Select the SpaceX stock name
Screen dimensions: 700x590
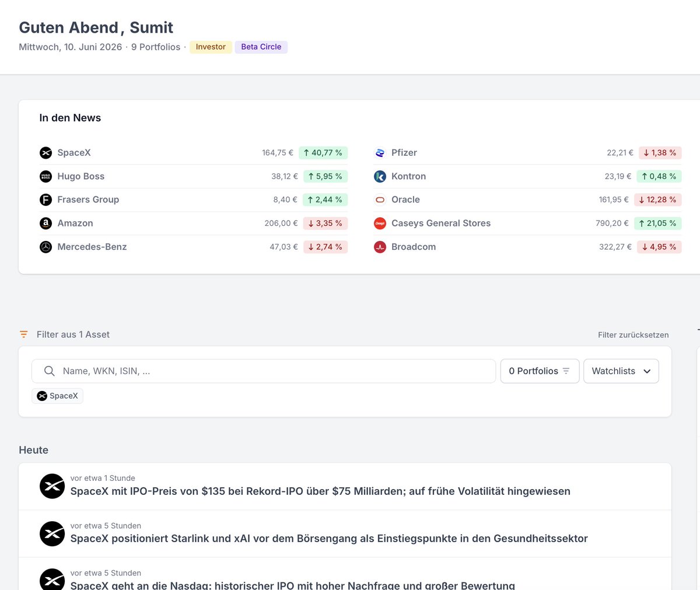tap(74, 153)
